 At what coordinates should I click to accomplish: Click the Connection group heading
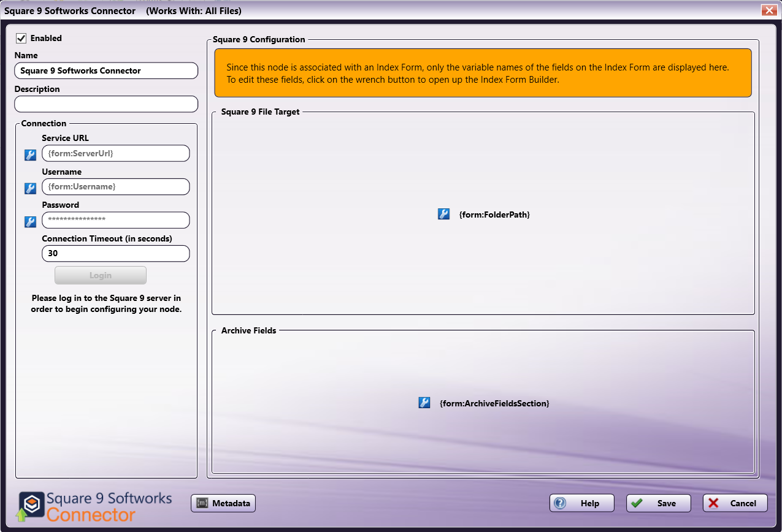pos(44,123)
